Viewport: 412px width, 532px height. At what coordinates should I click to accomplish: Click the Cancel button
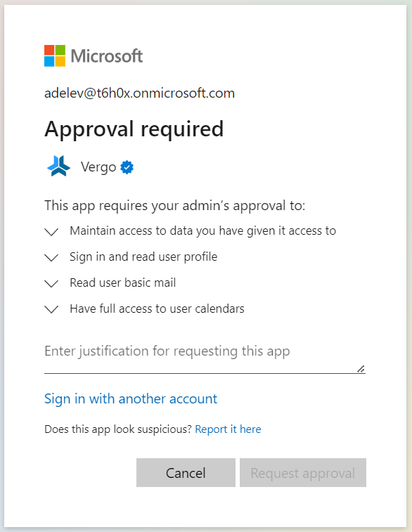pos(186,473)
